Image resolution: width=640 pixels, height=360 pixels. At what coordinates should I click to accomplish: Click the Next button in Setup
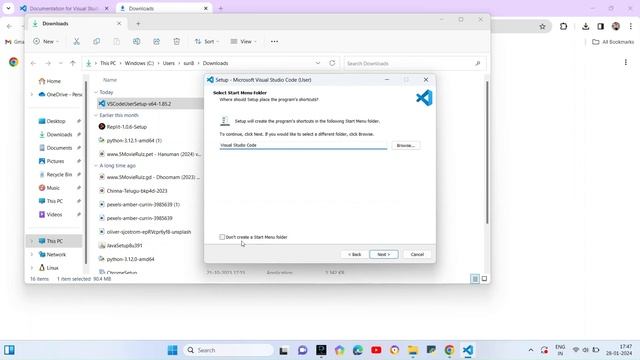tap(384, 254)
